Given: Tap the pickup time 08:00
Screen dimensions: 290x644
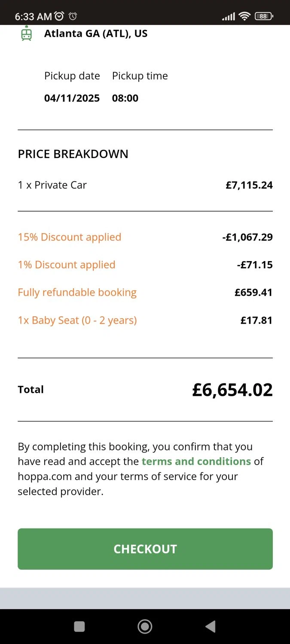Looking at the screenshot, I should click(x=125, y=98).
